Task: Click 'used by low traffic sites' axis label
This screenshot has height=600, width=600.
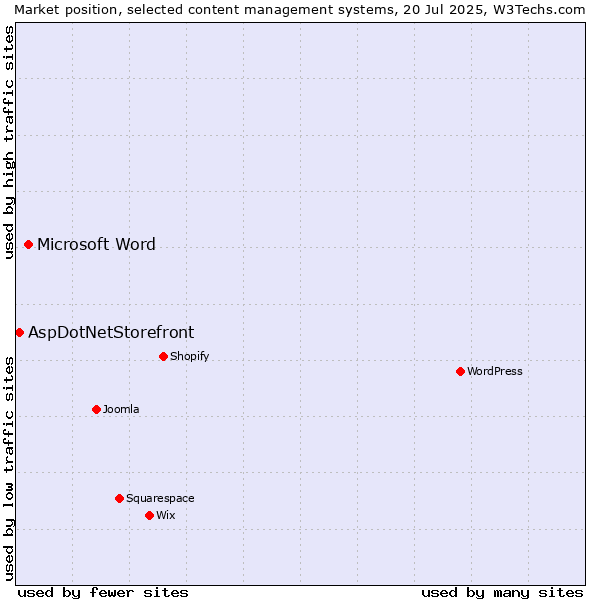Action: tap(8, 469)
